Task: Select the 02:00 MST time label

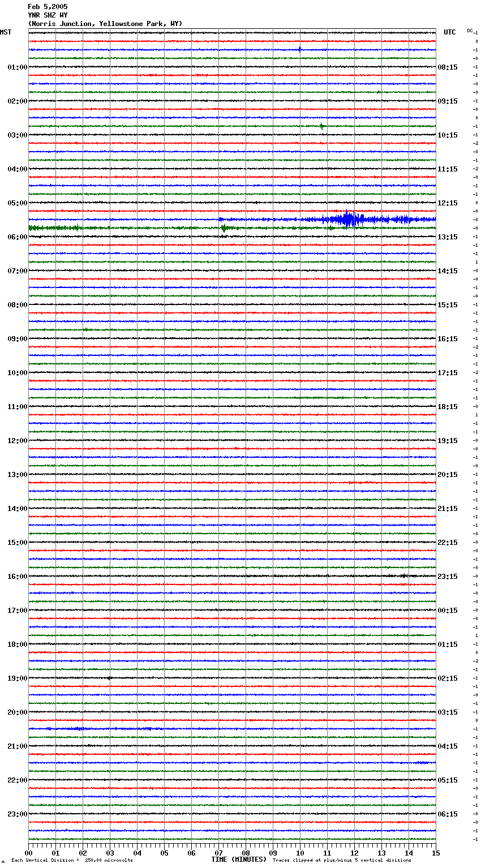Action: [x=18, y=101]
